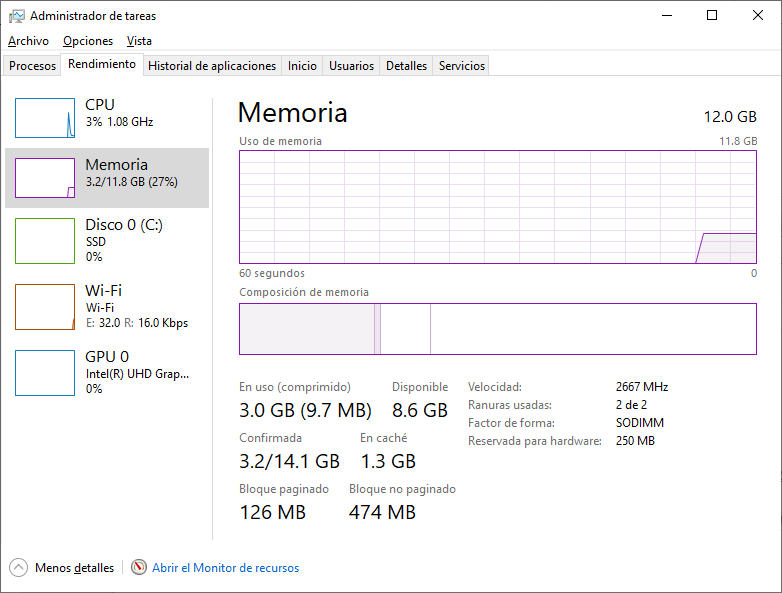Select the Wi-Fi graph thumbnail
The height and width of the screenshot is (593, 782).
pos(45,307)
